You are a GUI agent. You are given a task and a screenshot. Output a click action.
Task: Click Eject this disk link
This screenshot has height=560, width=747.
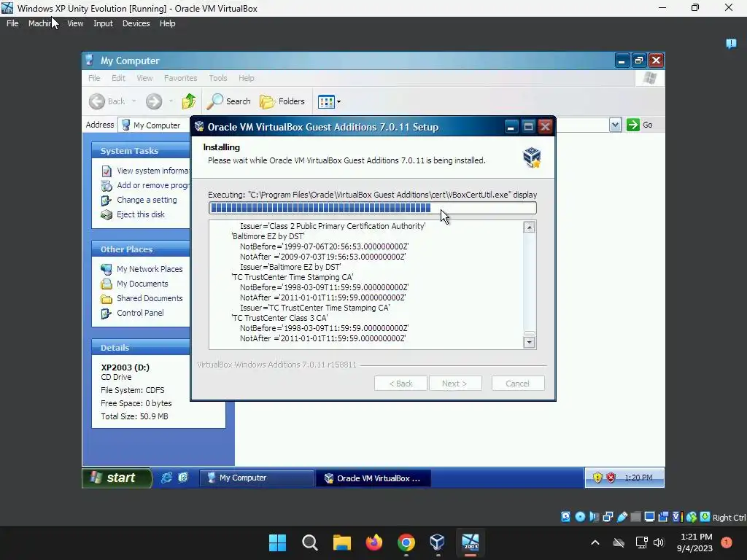tap(133, 214)
